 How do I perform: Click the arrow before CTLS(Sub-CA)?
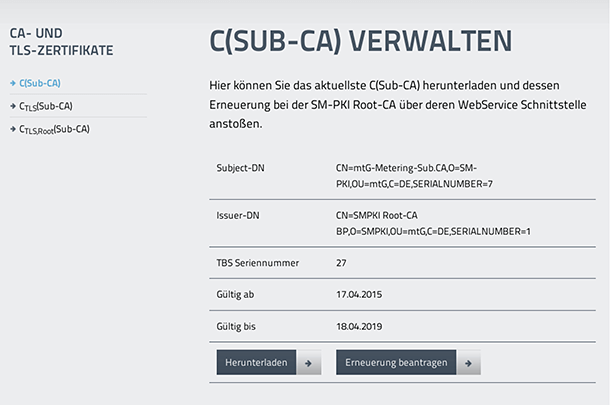coord(13,106)
